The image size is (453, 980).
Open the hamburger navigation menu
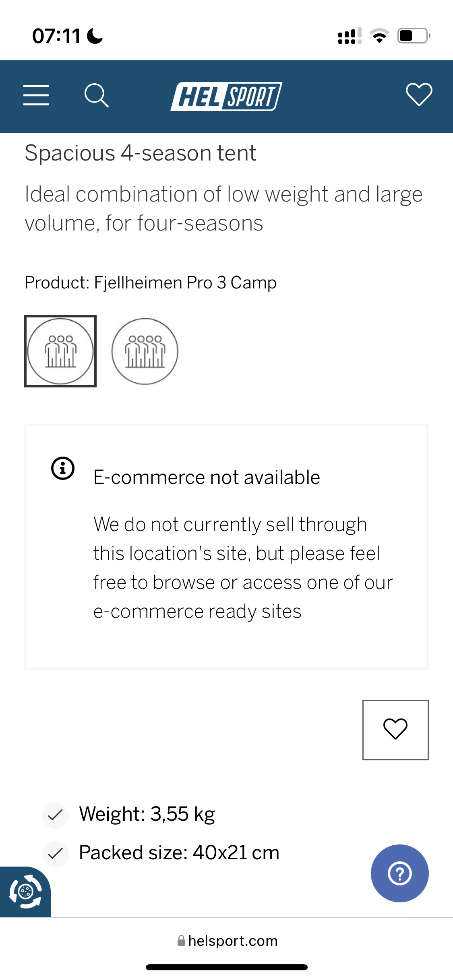[x=36, y=95]
